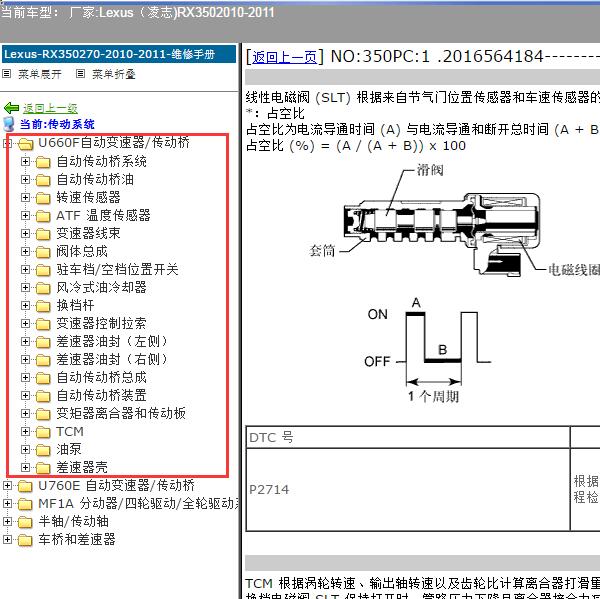Open the 阀体总成 tree item label
This screenshot has width=600, height=599.
tap(82, 251)
